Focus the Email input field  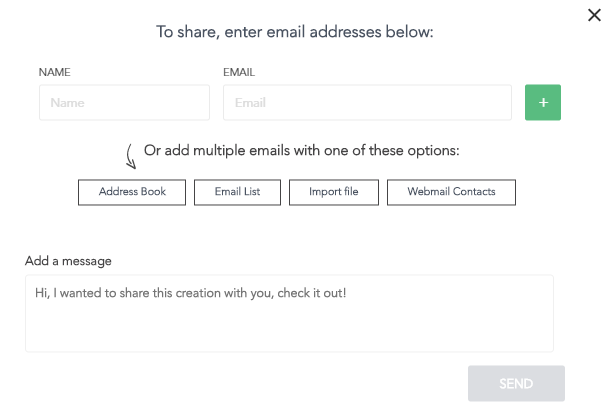click(x=367, y=102)
